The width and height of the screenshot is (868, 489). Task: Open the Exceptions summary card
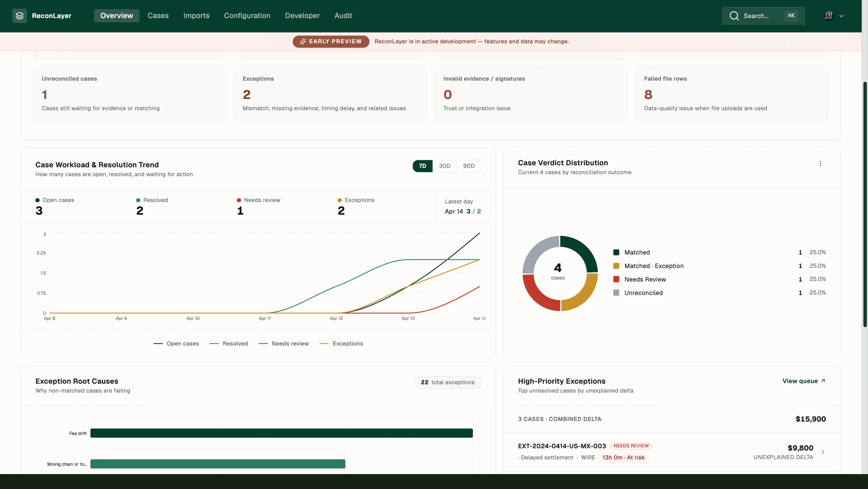click(330, 94)
